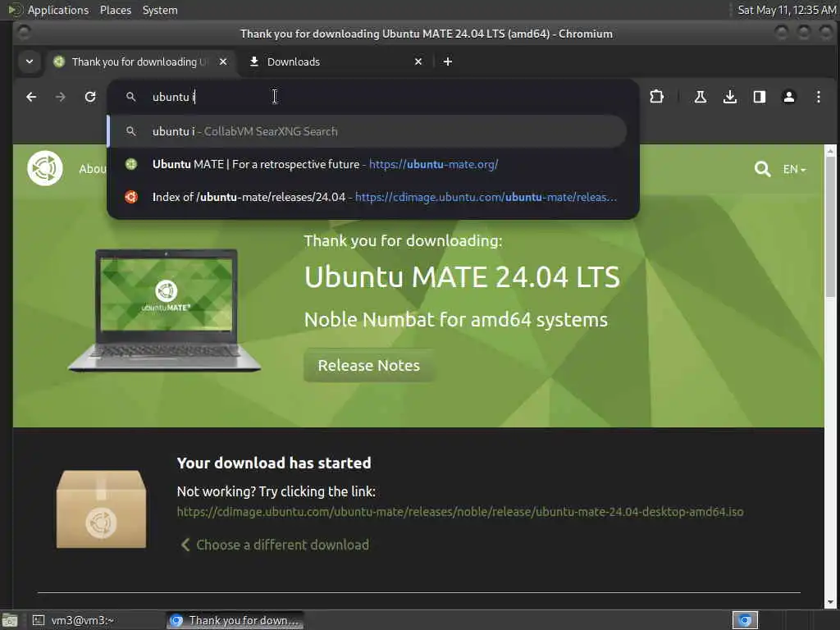
Task: Open the Chromium three-dot menu
Action: click(818, 97)
